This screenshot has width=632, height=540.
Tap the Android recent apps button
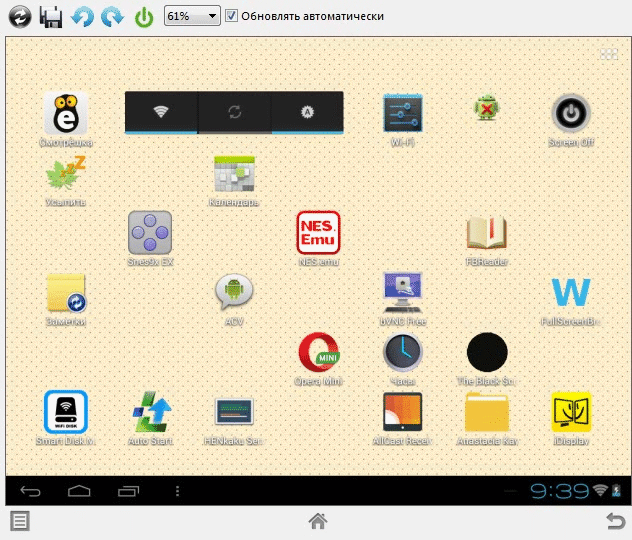point(128,491)
